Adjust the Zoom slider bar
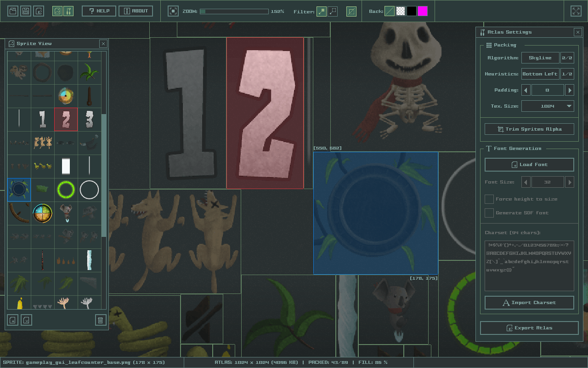 pos(234,11)
